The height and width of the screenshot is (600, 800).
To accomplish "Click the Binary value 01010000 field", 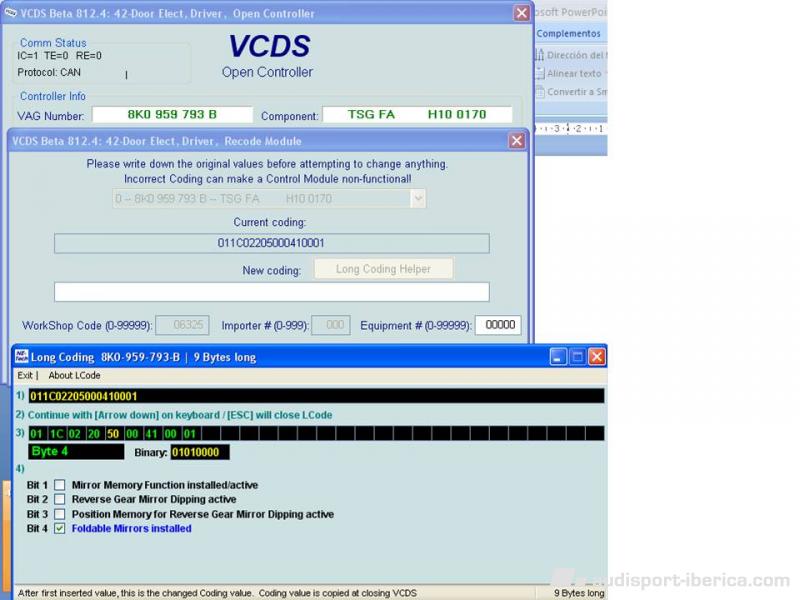I will tap(200, 452).
